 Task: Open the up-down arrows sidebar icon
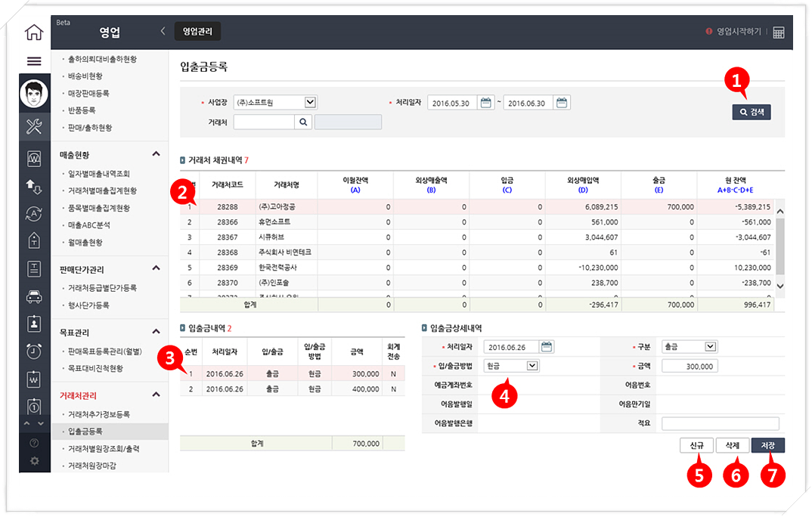(x=34, y=187)
